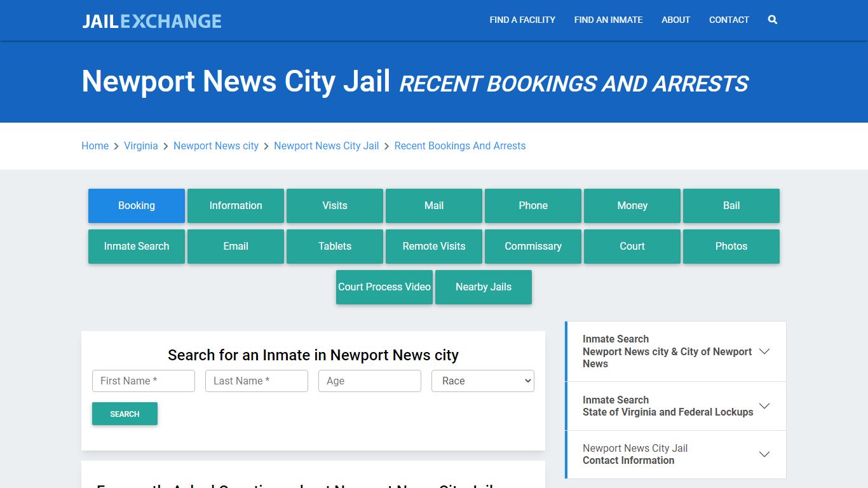Select the Booking tab button
868x488 pixels.
pos(137,205)
